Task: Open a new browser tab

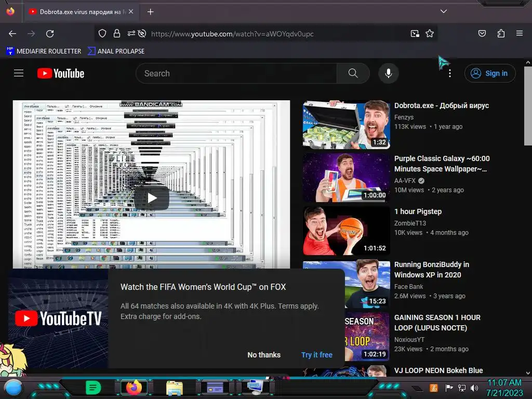Action: pyautogui.click(x=151, y=12)
